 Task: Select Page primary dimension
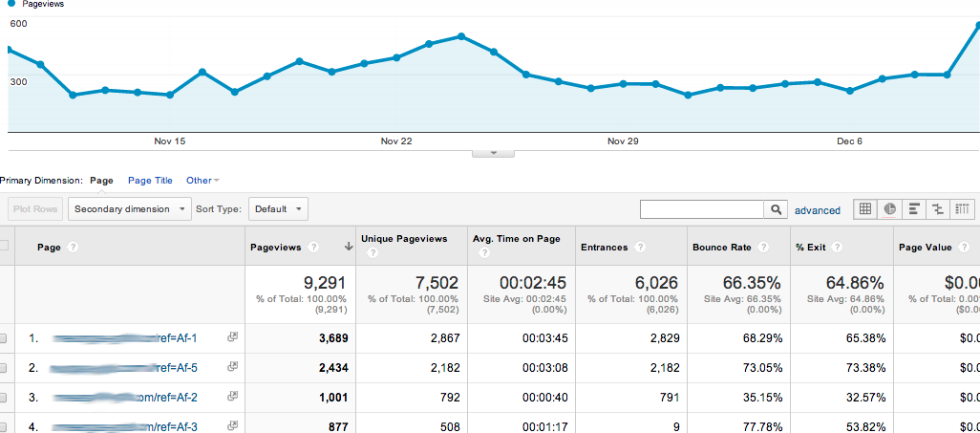(102, 181)
